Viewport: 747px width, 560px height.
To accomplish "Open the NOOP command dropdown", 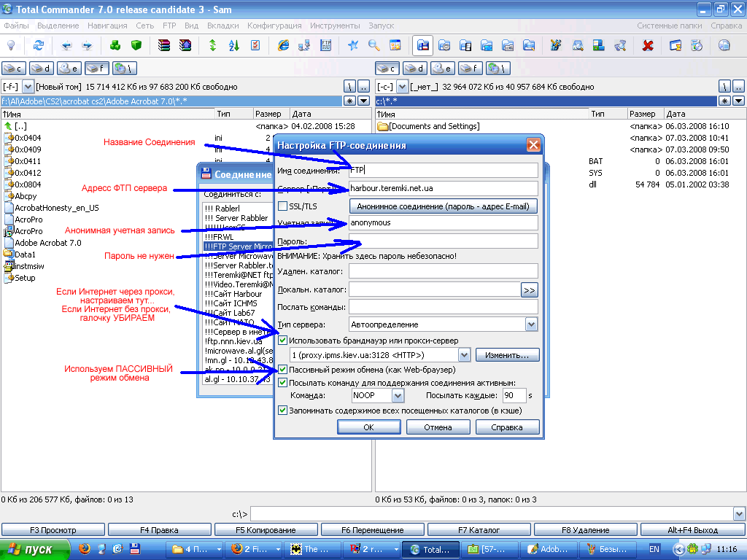I will pyautogui.click(x=398, y=396).
